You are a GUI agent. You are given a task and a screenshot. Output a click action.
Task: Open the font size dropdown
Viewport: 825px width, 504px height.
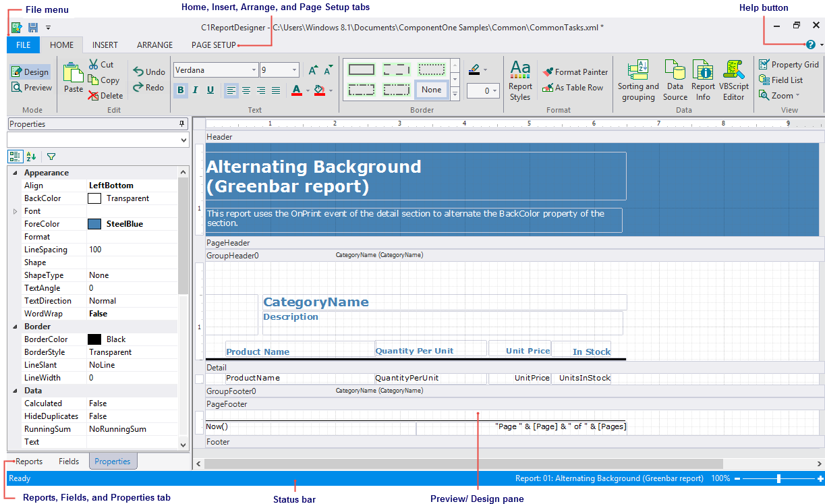[295, 70]
